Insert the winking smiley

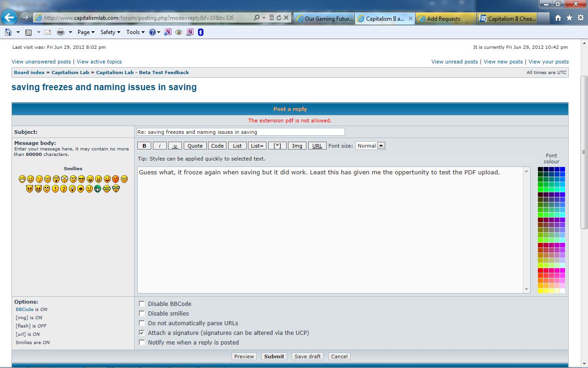[39, 179]
